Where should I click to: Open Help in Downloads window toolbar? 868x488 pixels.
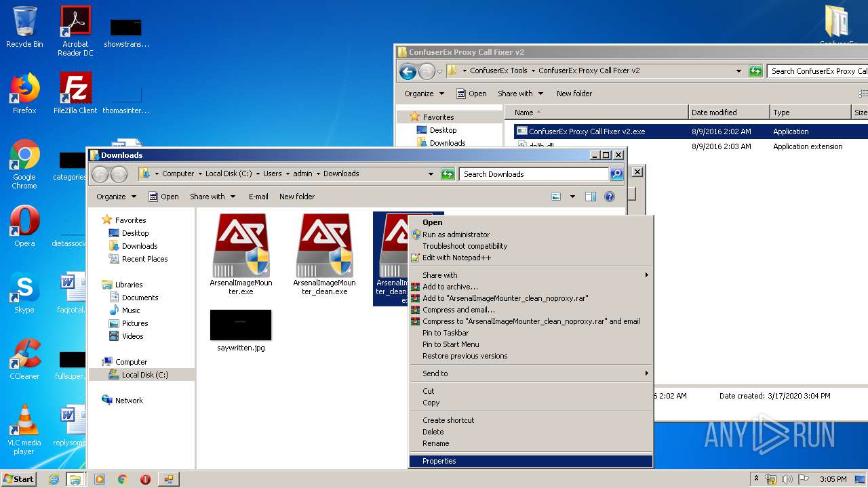point(609,197)
